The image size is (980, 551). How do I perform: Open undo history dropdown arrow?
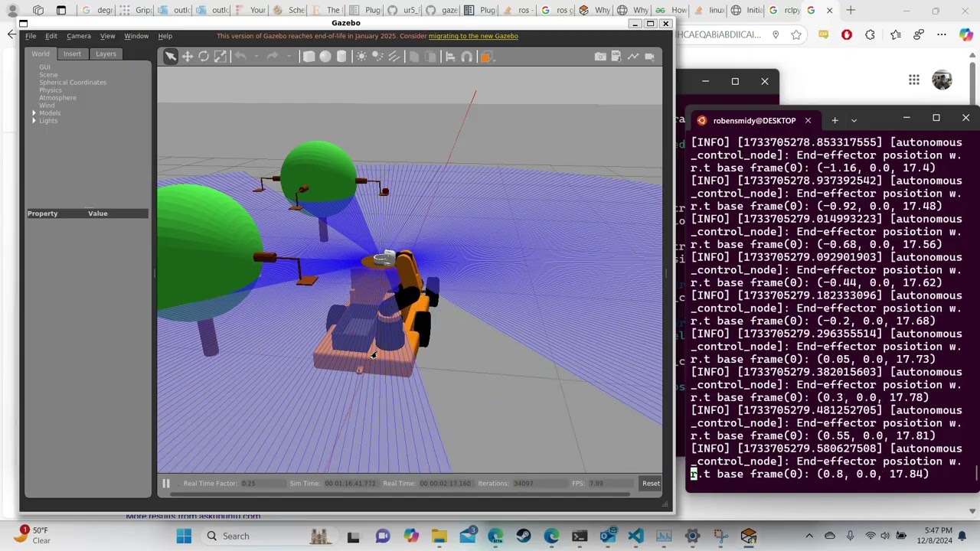pos(255,57)
